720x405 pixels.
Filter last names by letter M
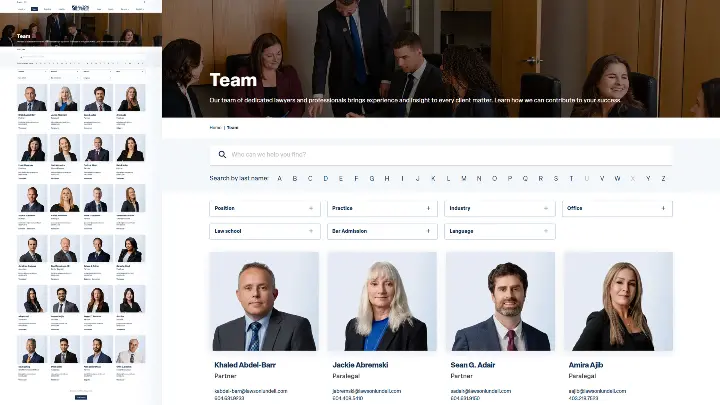464,179
